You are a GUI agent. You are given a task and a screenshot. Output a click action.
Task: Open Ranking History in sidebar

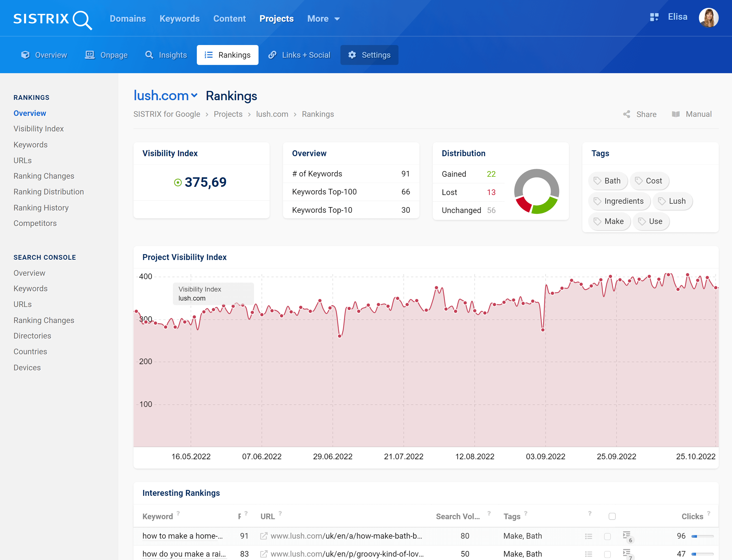pos(41,208)
